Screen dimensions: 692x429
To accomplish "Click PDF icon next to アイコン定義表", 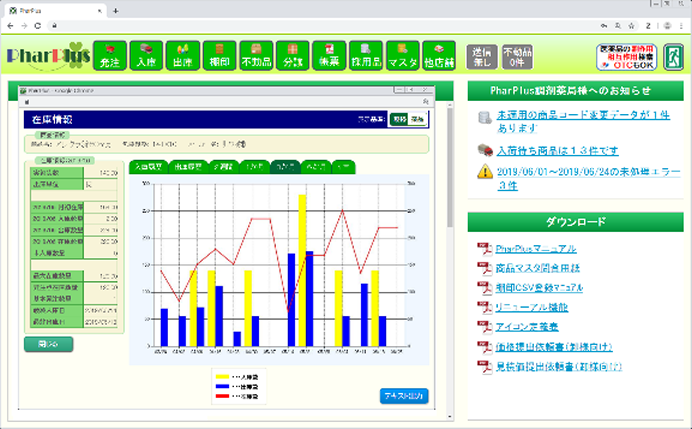I will (x=485, y=327).
